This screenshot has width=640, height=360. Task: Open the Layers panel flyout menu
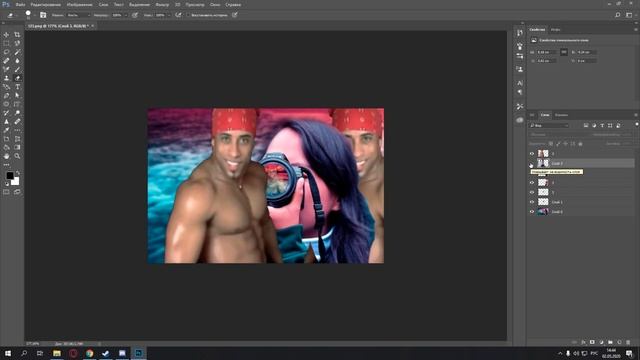click(x=636, y=115)
